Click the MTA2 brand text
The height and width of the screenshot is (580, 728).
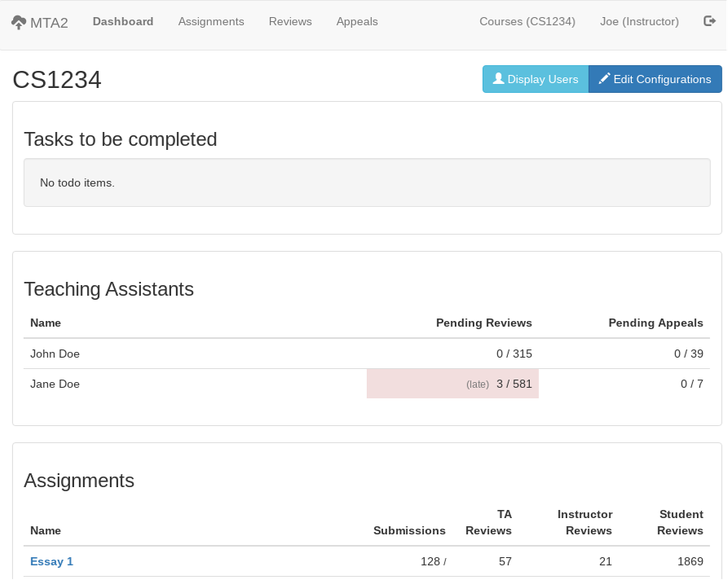tap(49, 23)
